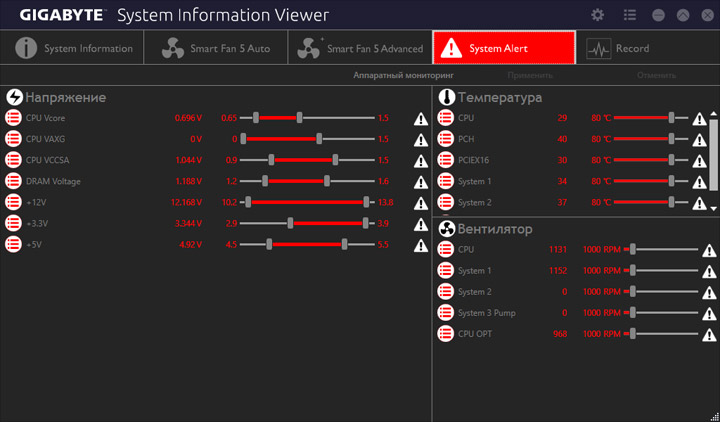Switch to the System Information tab

click(72, 48)
